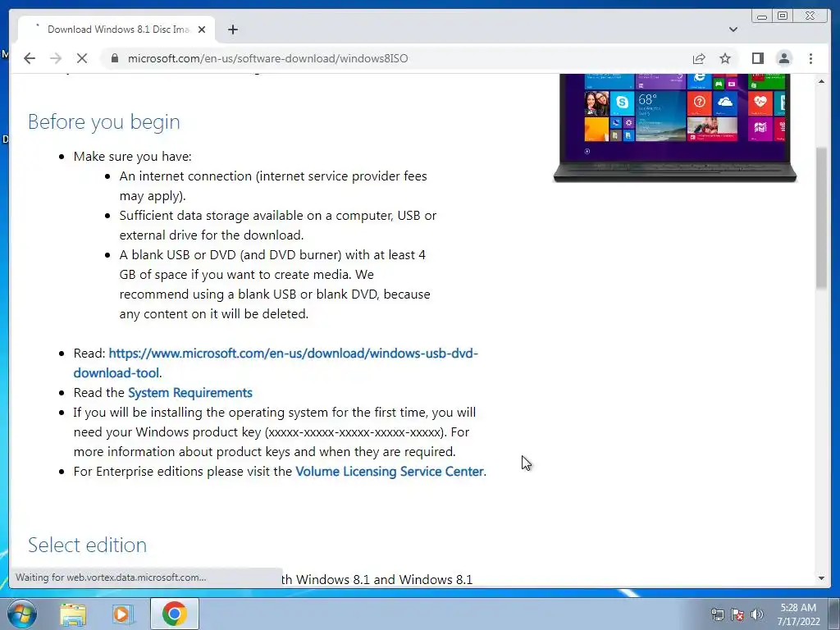Close the Download Windows 8.1 tab
The image size is (840, 630).
pos(202,30)
